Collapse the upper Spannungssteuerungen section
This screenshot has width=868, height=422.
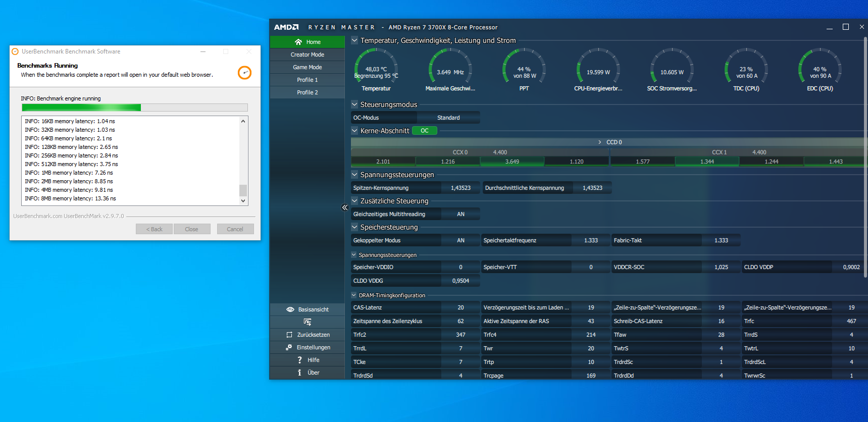click(x=354, y=175)
